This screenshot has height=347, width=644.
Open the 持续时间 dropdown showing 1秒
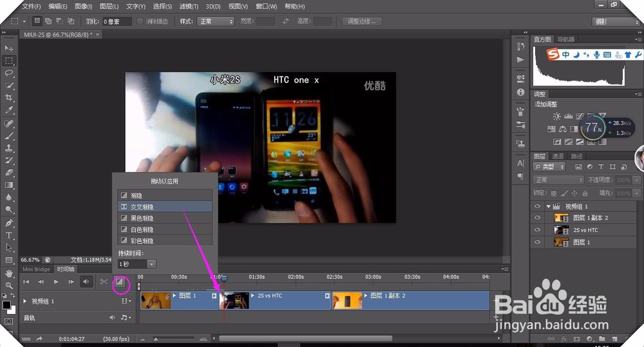(137, 264)
